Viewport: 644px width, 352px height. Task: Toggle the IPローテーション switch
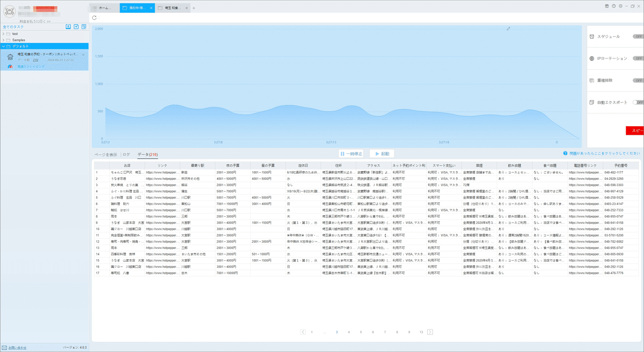tap(638, 58)
